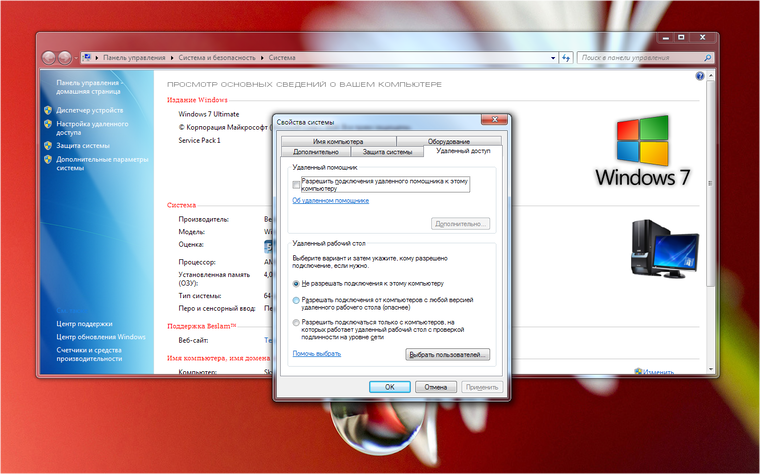Click the Forward navigation arrow in Control Panel
Viewport: 760px width, 474px height.
64,58
